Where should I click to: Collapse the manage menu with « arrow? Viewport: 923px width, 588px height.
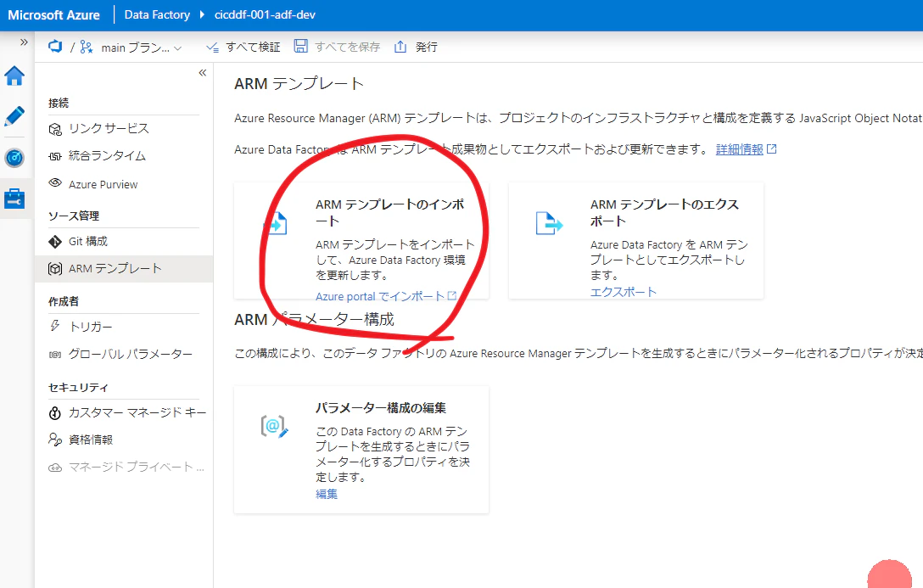pyautogui.click(x=203, y=73)
